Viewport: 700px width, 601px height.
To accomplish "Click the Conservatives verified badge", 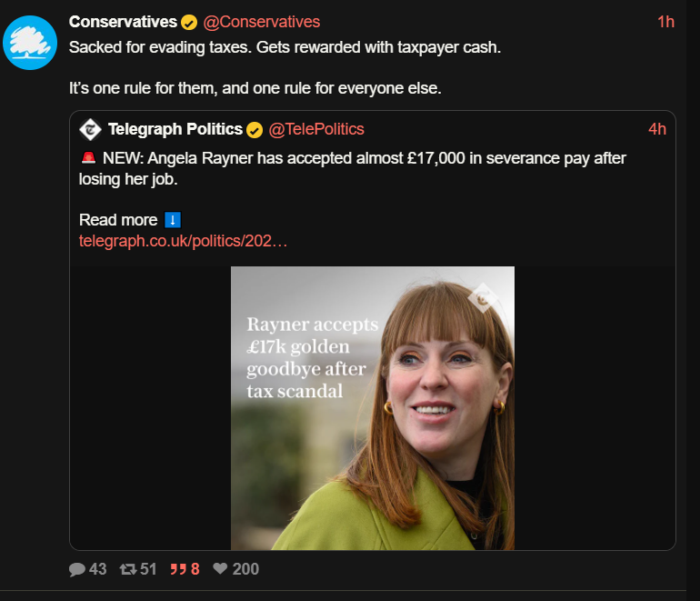I will pyautogui.click(x=189, y=23).
